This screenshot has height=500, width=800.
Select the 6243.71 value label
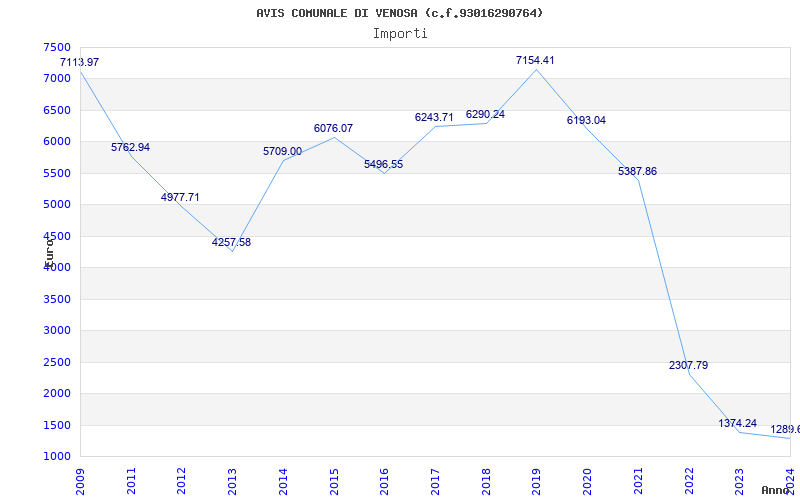coord(434,118)
